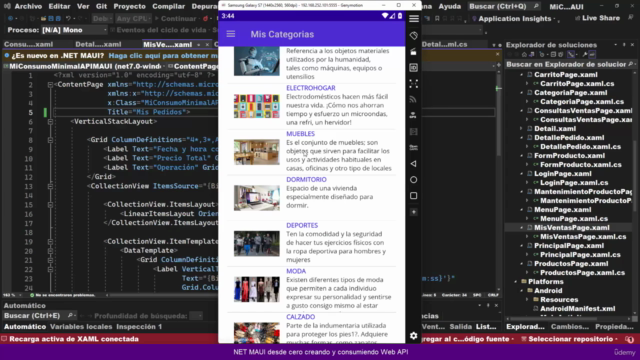Toggle auto-hide pin on Explorador de soluciones
This screenshot has width=640, height=360.
pyautogui.click(x=624, y=45)
